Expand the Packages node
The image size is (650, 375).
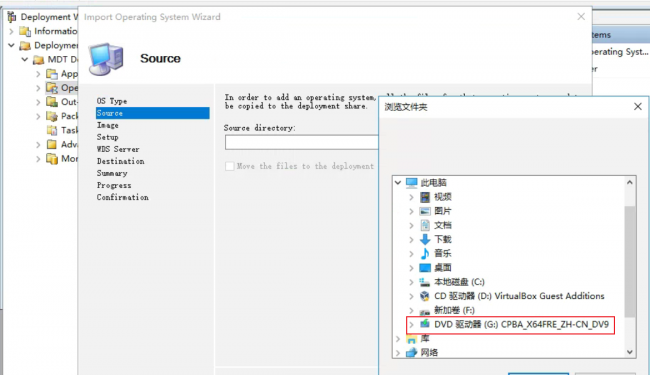[x=38, y=116]
